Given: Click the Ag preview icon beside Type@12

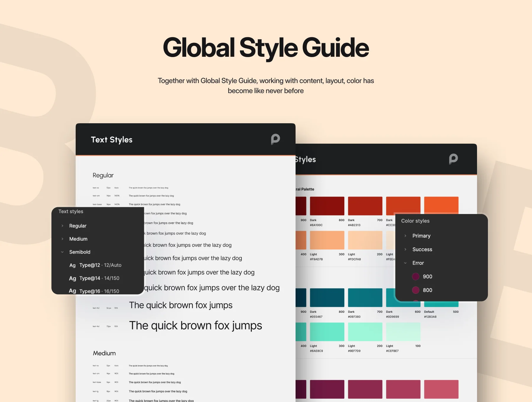Looking at the screenshot, I should coord(72,265).
